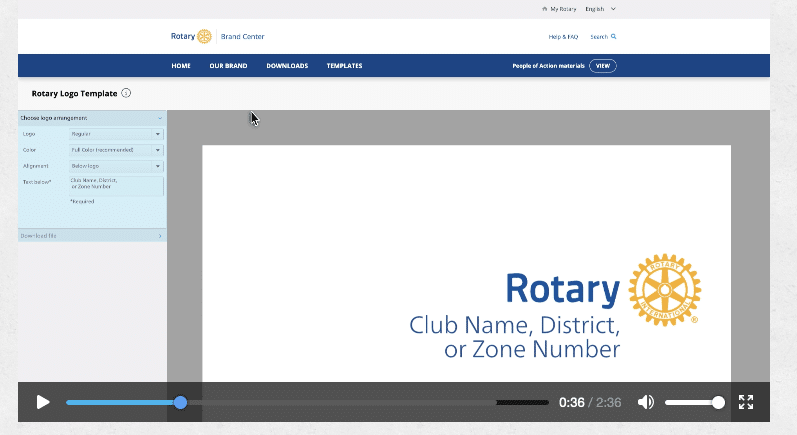
Task: Open the Logo dropdown set to Regular
Action: (116, 134)
